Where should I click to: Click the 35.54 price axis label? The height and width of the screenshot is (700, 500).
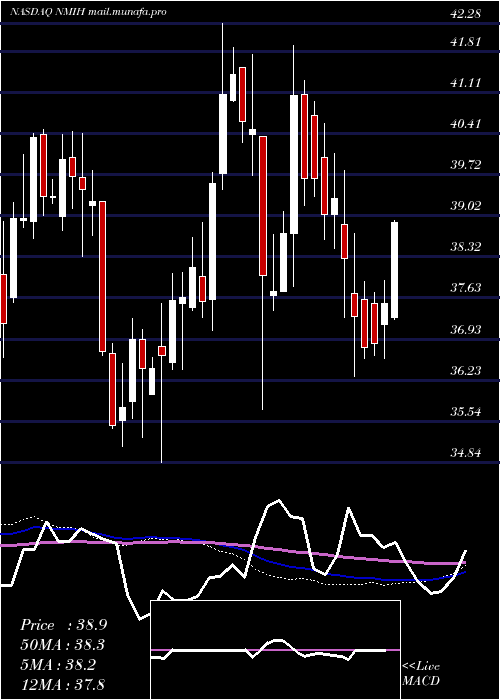click(466, 411)
